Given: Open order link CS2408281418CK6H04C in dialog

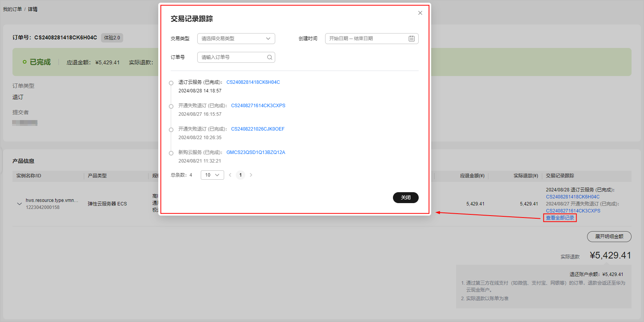Looking at the screenshot, I should click(x=253, y=82).
